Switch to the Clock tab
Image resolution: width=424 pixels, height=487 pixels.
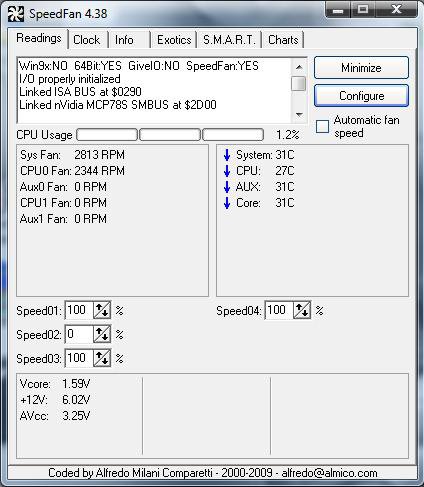tap(87, 40)
